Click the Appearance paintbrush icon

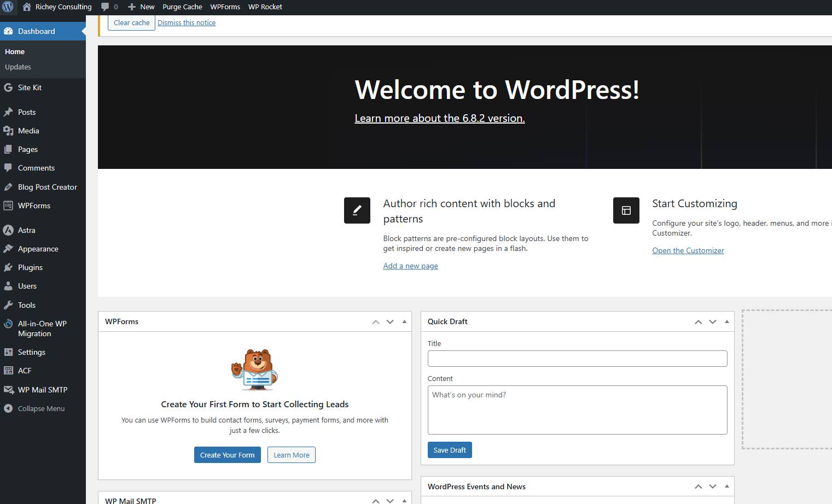(x=8, y=249)
